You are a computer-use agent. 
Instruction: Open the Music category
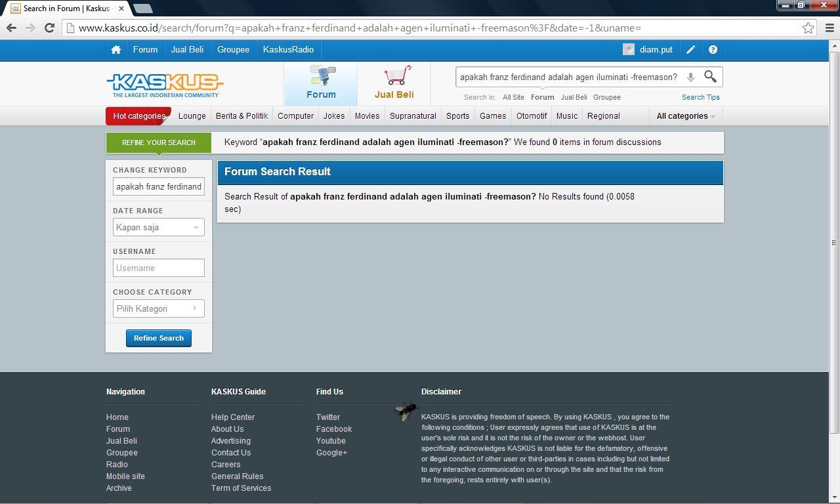tap(567, 116)
